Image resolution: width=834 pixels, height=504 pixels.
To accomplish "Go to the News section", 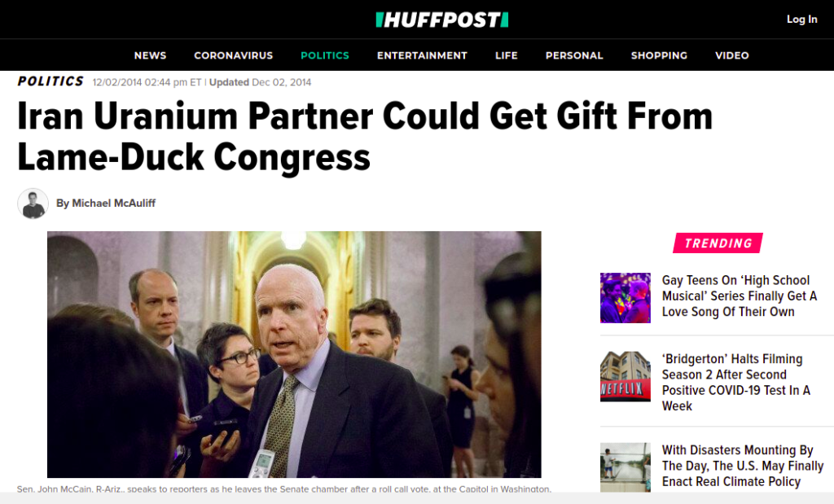I will pos(150,55).
